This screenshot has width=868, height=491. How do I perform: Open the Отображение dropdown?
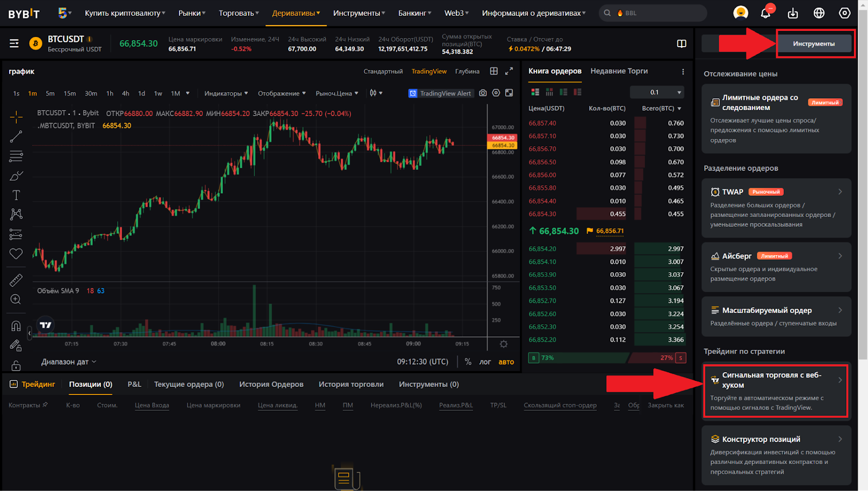282,93
